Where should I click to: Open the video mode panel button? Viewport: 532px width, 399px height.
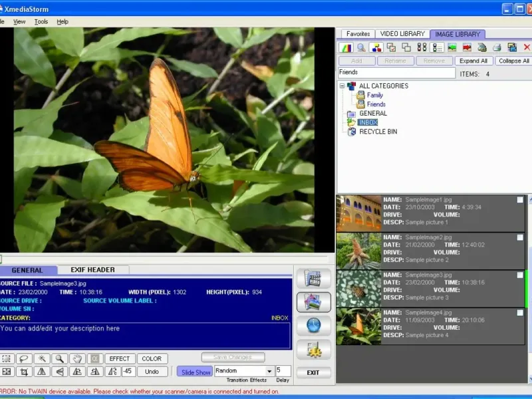coord(313,279)
